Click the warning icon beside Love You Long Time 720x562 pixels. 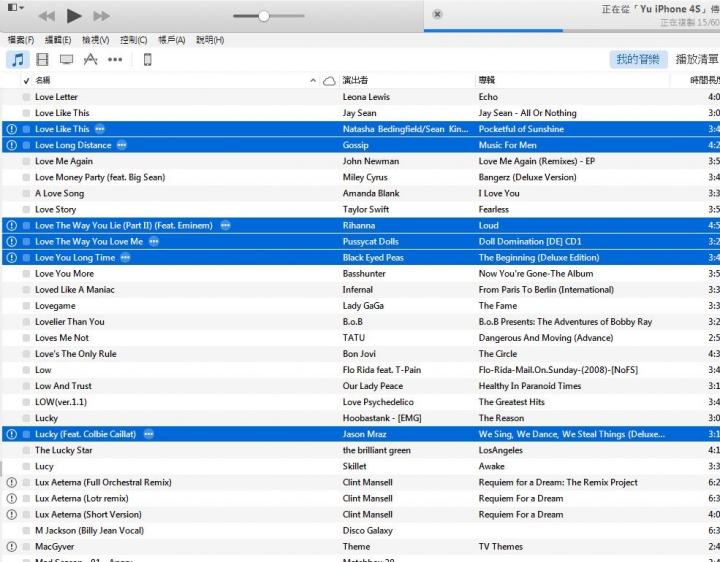coord(12,258)
